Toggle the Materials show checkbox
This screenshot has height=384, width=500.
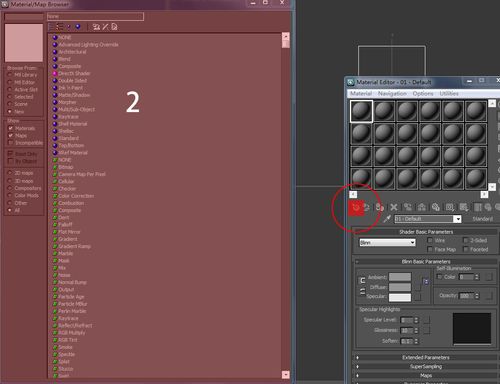pos(10,128)
